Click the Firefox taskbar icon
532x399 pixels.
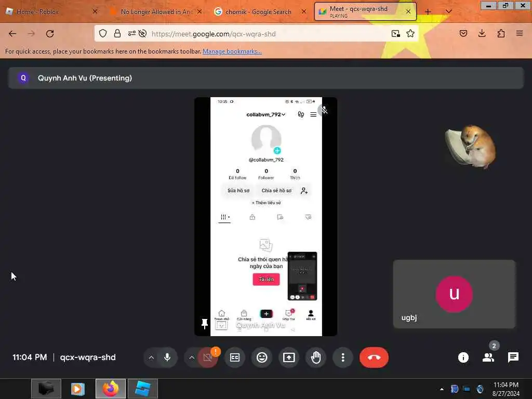(x=111, y=389)
